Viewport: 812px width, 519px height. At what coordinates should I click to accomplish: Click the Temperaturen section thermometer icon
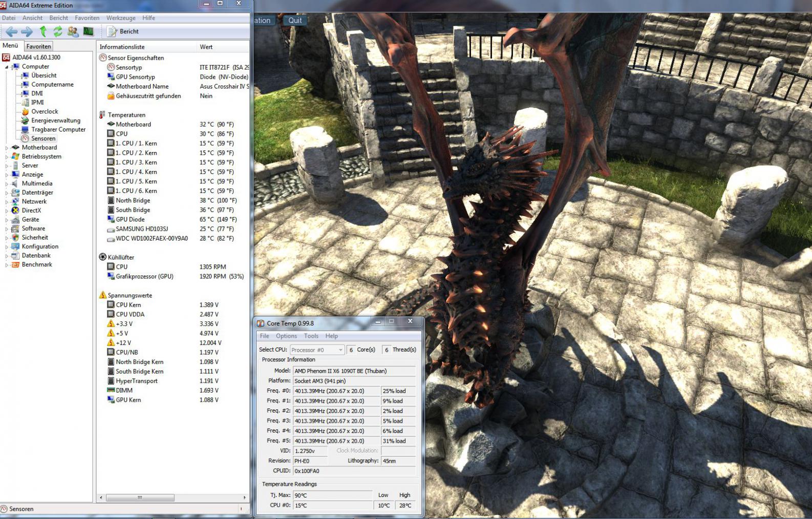102,115
